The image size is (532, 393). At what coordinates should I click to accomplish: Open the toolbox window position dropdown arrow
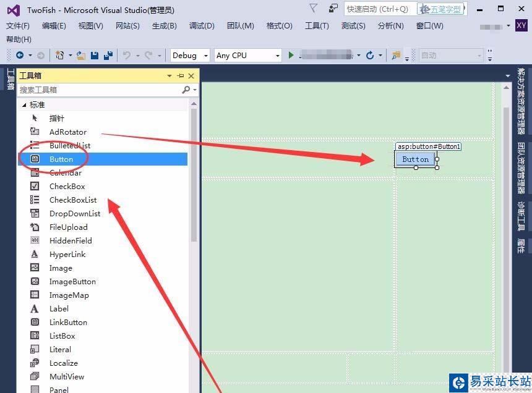coord(169,75)
